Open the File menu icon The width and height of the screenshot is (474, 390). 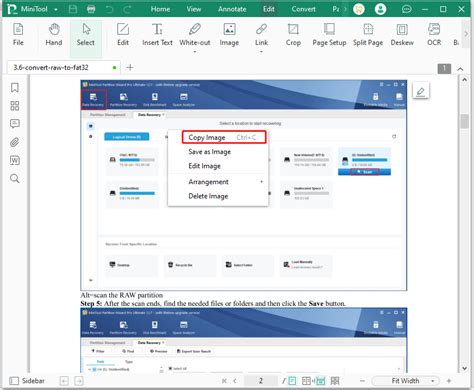coord(18,34)
